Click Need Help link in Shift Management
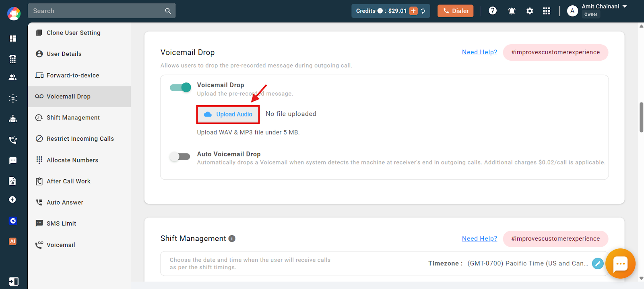 (x=479, y=239)
